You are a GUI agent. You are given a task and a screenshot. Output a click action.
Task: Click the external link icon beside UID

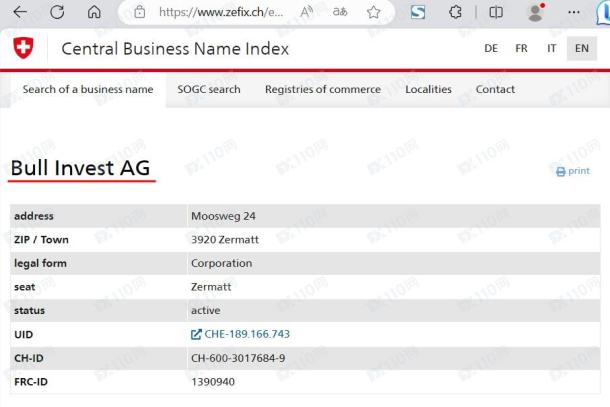click(196, 334)
